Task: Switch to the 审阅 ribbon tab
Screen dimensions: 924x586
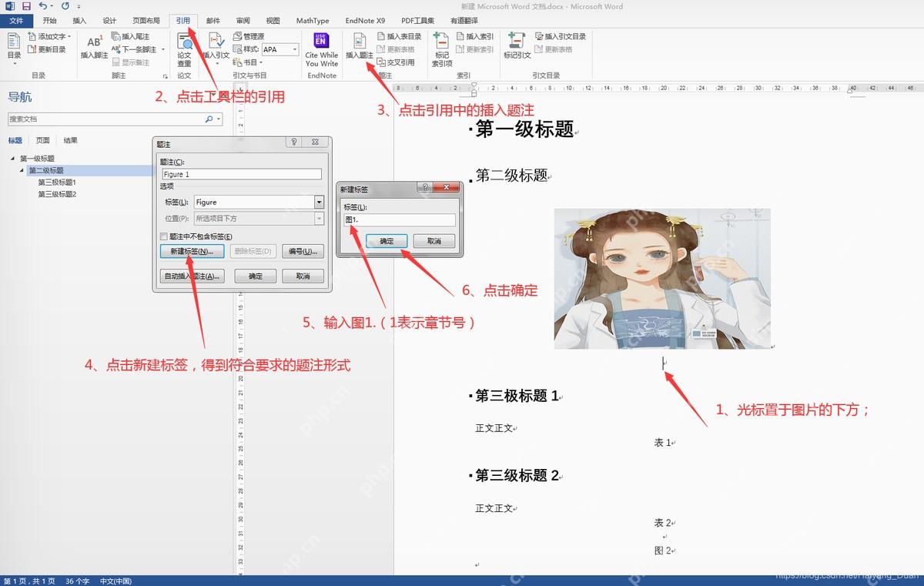Action: tap(243, 21)
